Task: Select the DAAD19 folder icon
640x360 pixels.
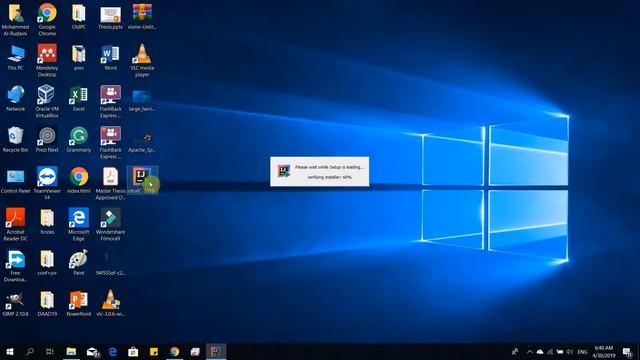Action: (47, 304)
